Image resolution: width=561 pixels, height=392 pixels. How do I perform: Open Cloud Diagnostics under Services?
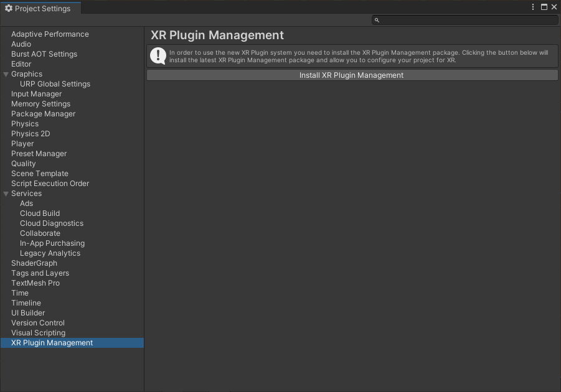click(52, 223)
